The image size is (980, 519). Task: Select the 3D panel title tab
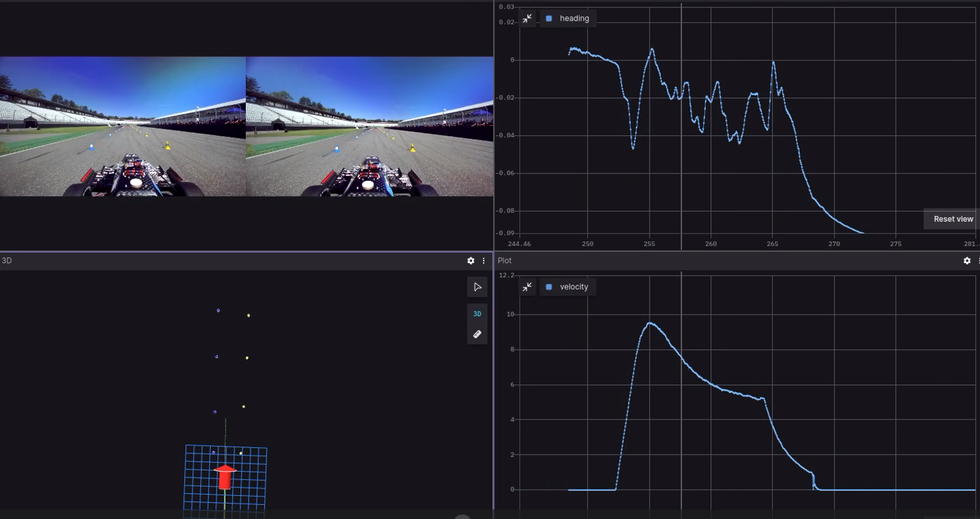pos(5,261)
